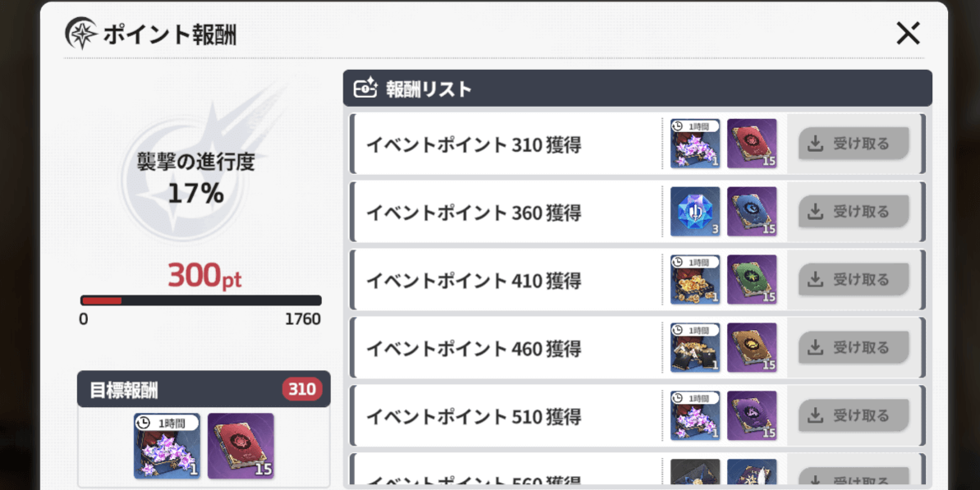This screenshot has width=980, height=490.
Task: Claim the イベントポイント 460 reward
Action: click(853, 348)
